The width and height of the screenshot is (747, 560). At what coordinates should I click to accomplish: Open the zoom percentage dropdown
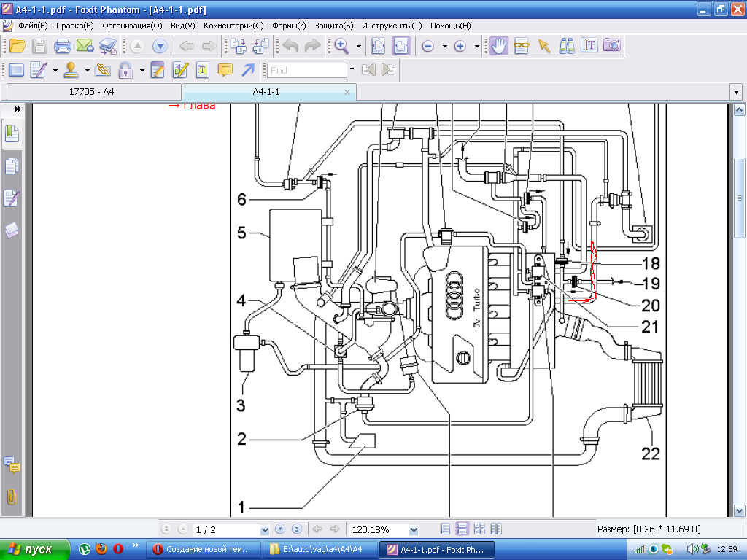click(x=414, y=529)
